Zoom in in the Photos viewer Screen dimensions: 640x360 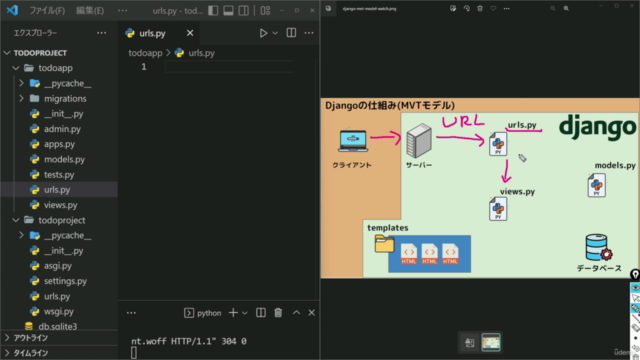(566, 9)
